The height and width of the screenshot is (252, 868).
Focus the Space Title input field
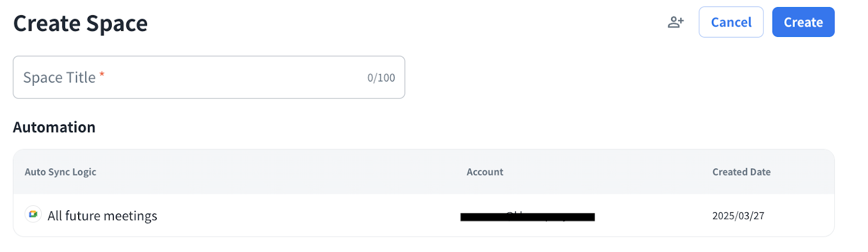point(209,77)
